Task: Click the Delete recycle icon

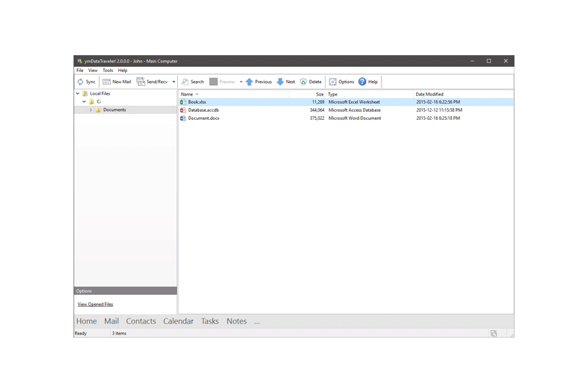Action: point(303,82)
